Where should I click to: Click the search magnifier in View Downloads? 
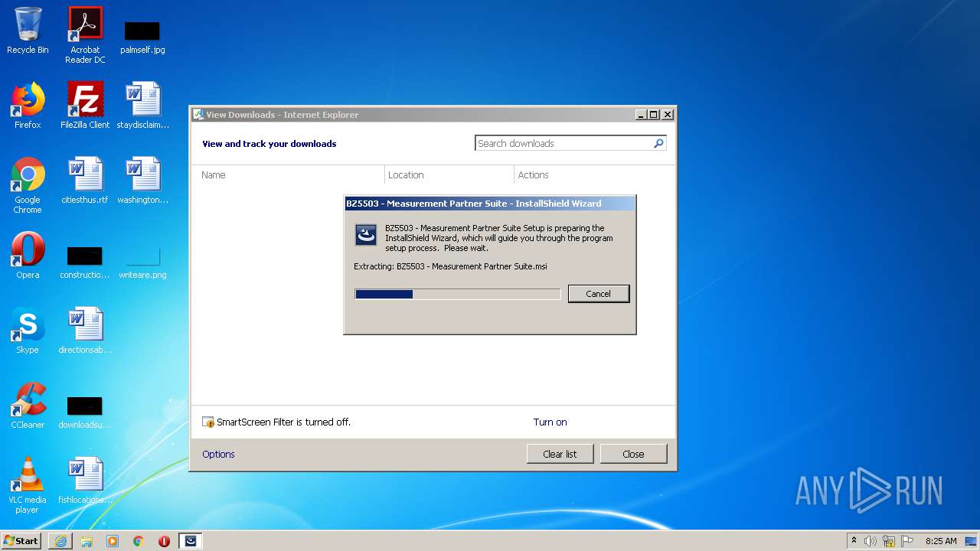[658, 143]
